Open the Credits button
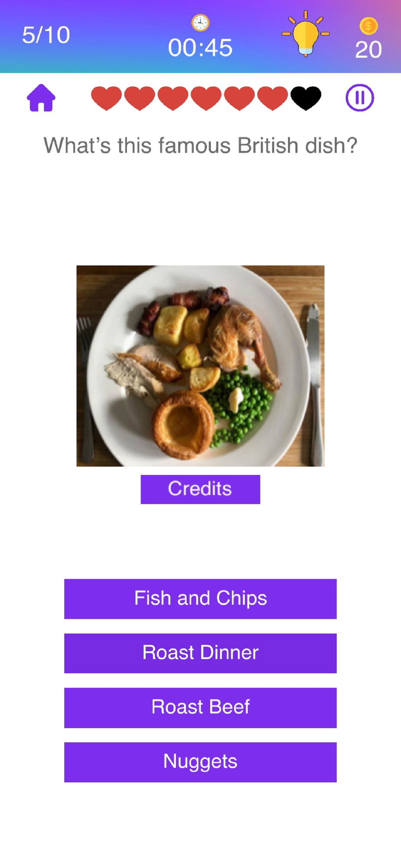Screen dimensions: 401x868 (x=200, y=489)
